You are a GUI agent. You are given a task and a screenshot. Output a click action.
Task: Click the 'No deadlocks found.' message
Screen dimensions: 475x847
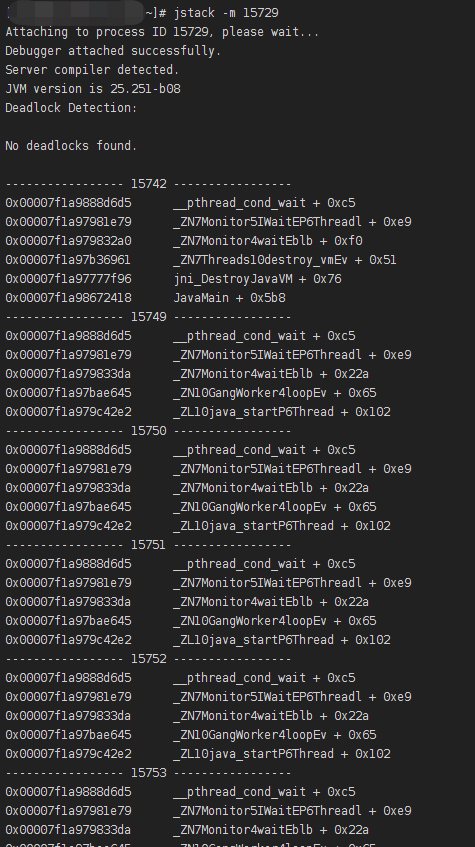(x=71, y=146)
